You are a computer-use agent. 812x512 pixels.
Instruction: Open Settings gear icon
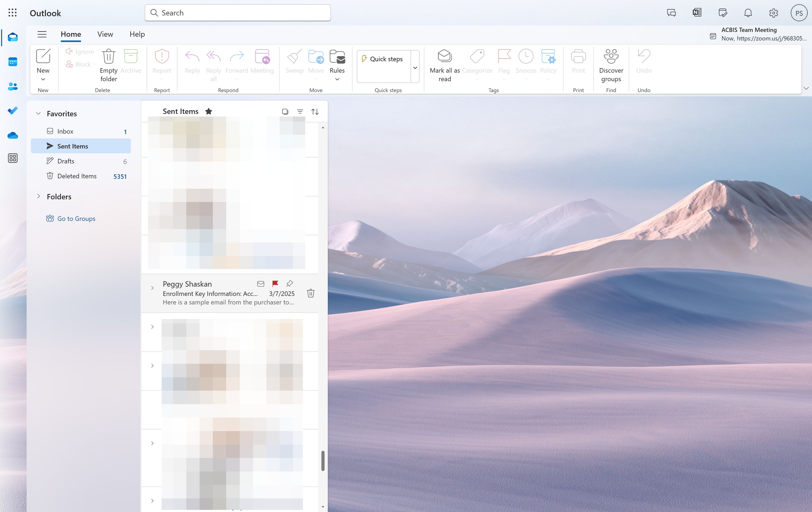tap(774, 13)
